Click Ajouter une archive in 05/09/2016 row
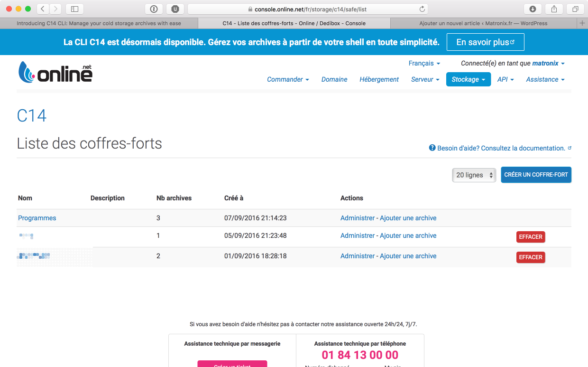The width and height of the screenshot is (588, 367). coord(408,235)
